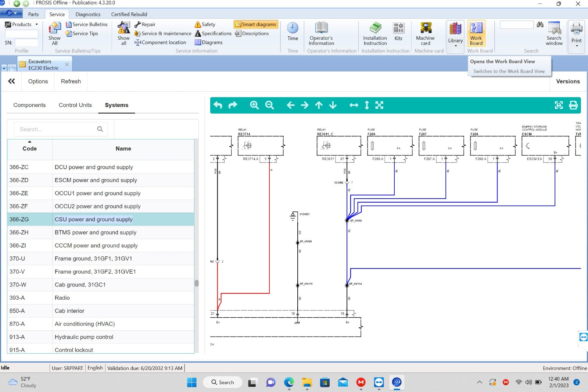Image resolution: width=588 pixels, height=392 pixels.
Task: Open the Library dropdown menu
Action: 455,37
